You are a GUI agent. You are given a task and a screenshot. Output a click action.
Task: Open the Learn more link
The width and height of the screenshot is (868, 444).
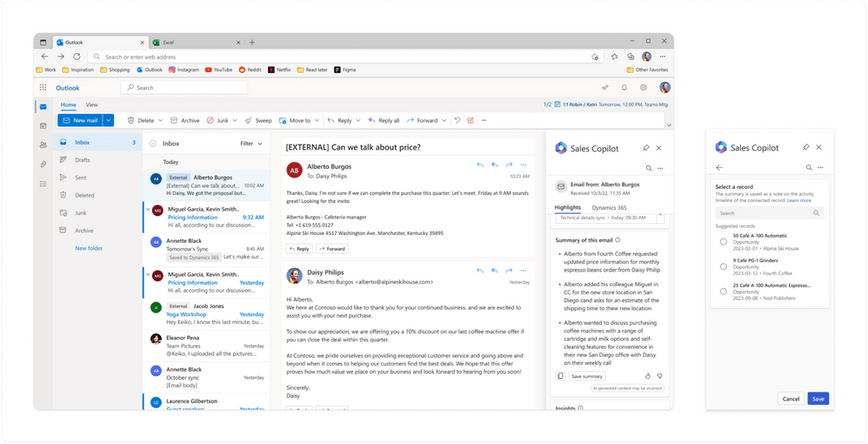click(x=798, y=200)
